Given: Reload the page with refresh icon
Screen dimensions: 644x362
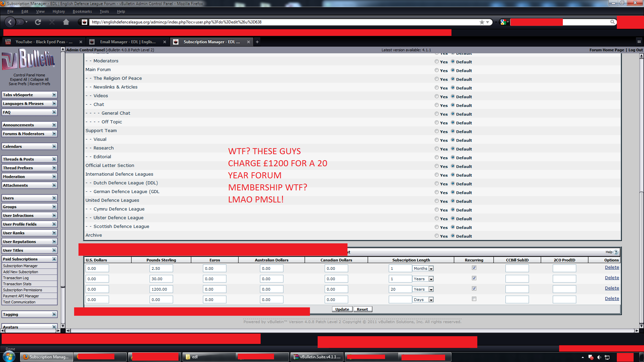Looking at the screenshot, I should tap(38, 22).
